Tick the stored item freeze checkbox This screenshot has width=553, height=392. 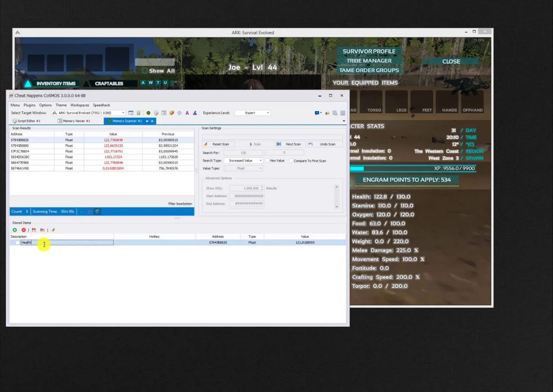pos(18,242)
